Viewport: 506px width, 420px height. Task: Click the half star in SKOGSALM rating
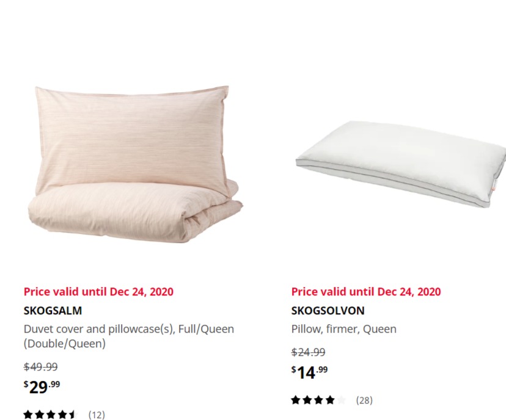pos(72,415)
